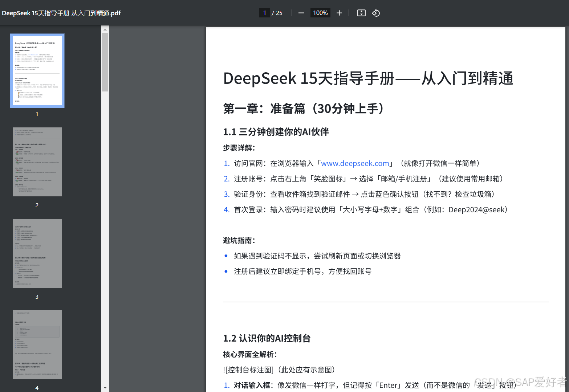Zoom out with the minus icon
Image resolution: width=569 pixels, height=392 pixels.
[x=301, y=13]
